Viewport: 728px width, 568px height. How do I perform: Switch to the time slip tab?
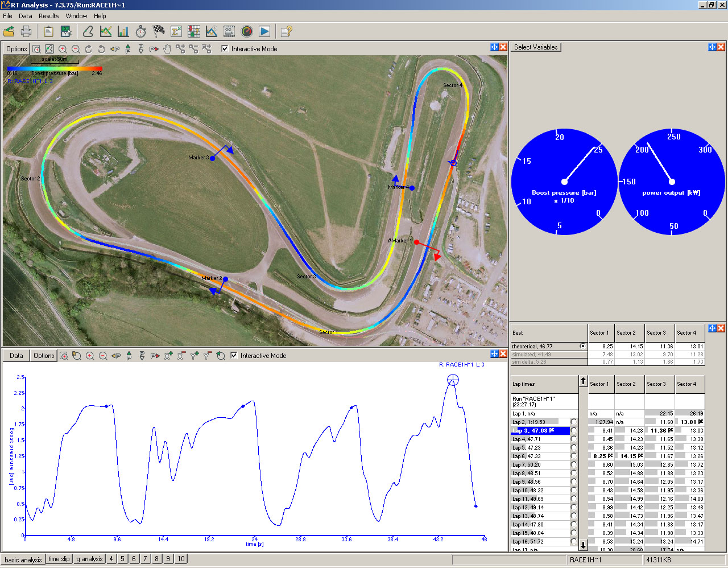(59, 559)
